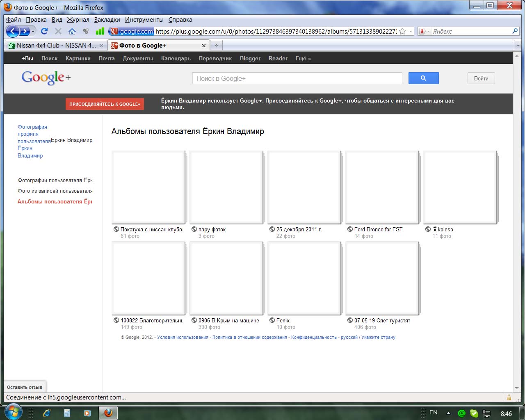Open the back/forward history dropdown arrow
The height and width of the screenshot is (420, 525).
[x=33, y=31]
